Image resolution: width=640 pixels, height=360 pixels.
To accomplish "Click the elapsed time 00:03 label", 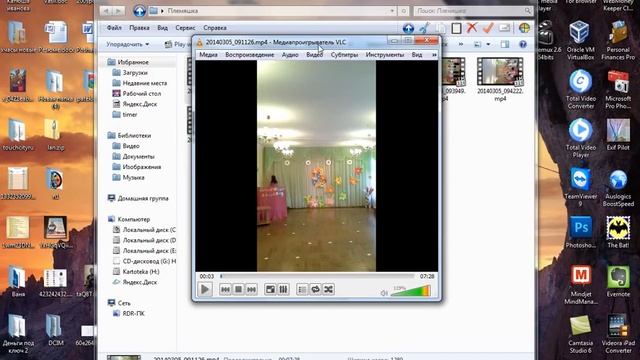I will [207, 276].
